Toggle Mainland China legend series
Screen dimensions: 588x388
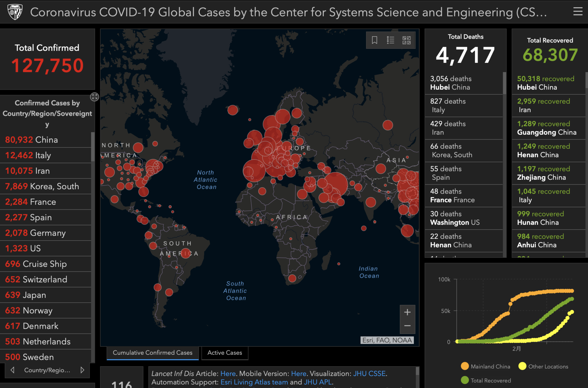coord(486,366)
